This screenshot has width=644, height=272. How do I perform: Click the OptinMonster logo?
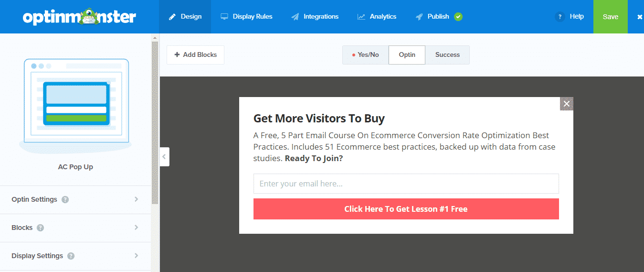[x=79, y=17]
